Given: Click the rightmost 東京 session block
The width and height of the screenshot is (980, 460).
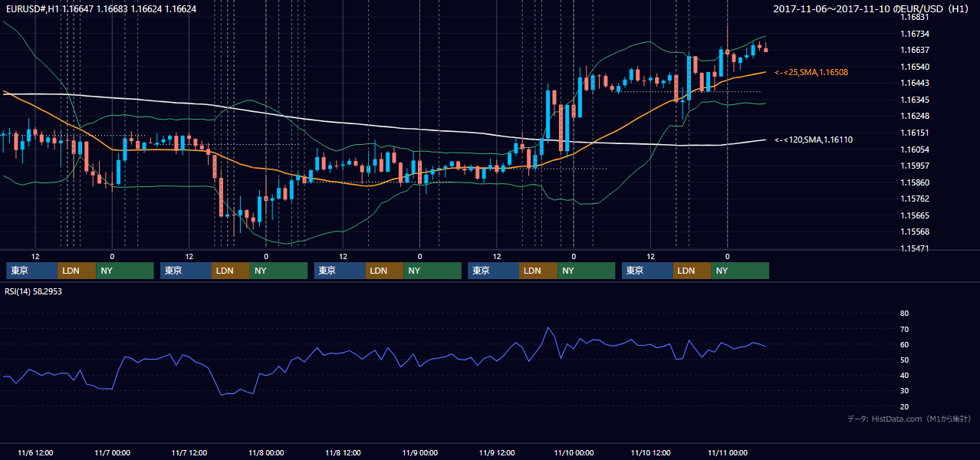Looking at the screenshot, I should pyautogui.click(x=648, y=271).
